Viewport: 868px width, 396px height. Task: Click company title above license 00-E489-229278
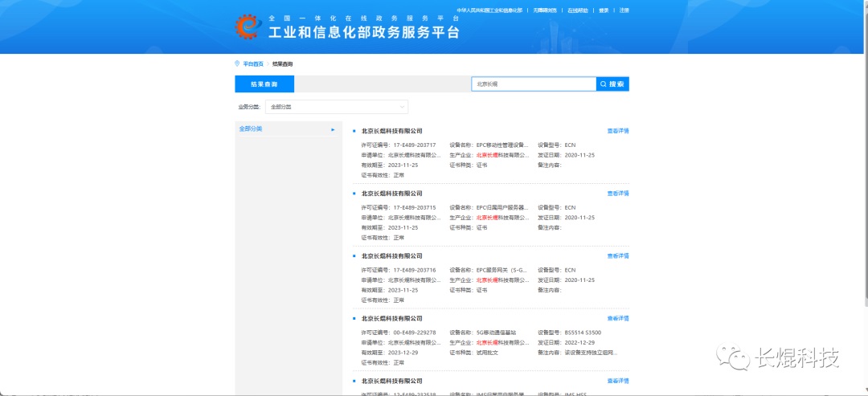coord(391,319)
